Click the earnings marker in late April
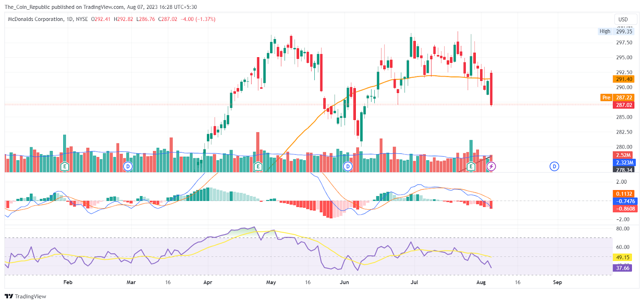 coord(258,166)
